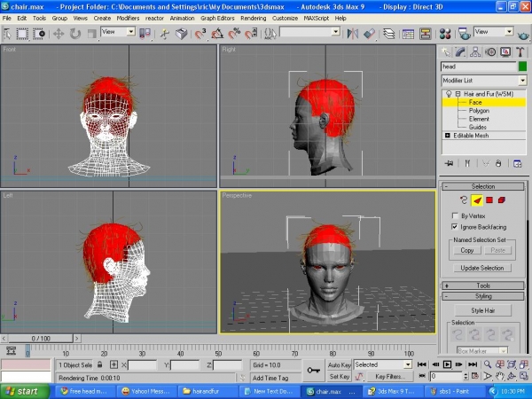The image size is (532, 399).
Task: Click the Align tool icon
Action: (370, 34)
